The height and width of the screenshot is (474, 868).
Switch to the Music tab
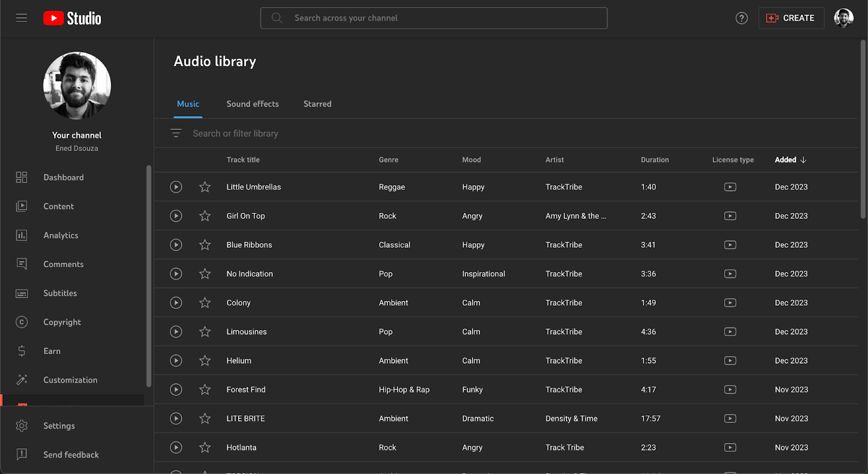pyautogui.click(x=188, y=104)
